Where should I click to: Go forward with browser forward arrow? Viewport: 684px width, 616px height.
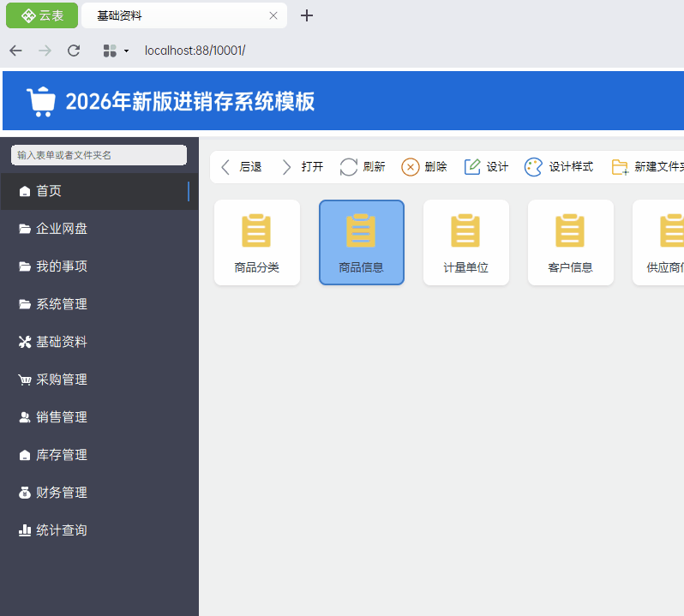[x=45, y=51]
